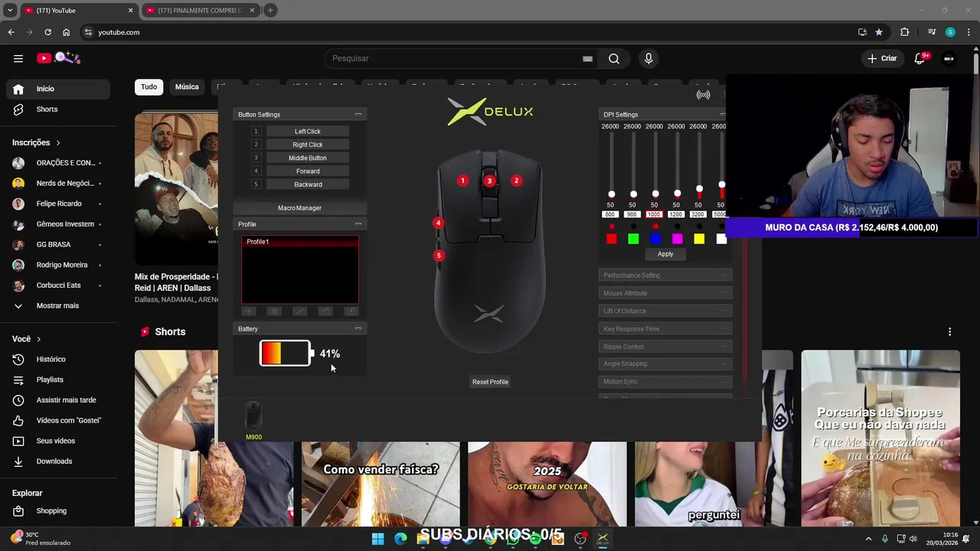Click the YouTube search magnifier icon

pyautogui.click(x=614, y=59)
